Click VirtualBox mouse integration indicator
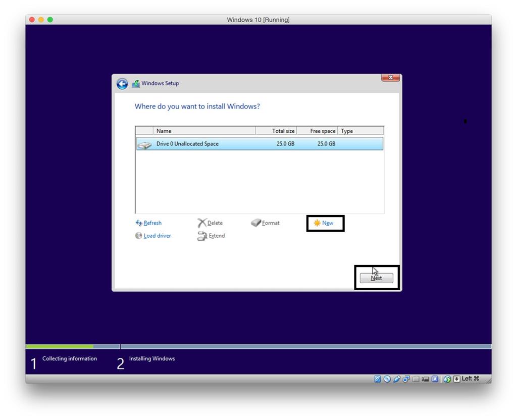The image size is (517, 420). pos(447,379)
